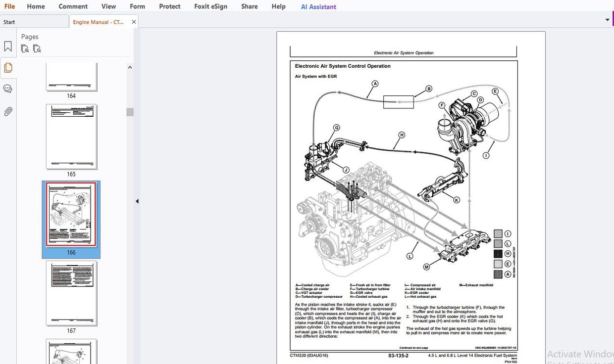Open the Form ribbon tab

pyautogui.click(x=137, y=6)
